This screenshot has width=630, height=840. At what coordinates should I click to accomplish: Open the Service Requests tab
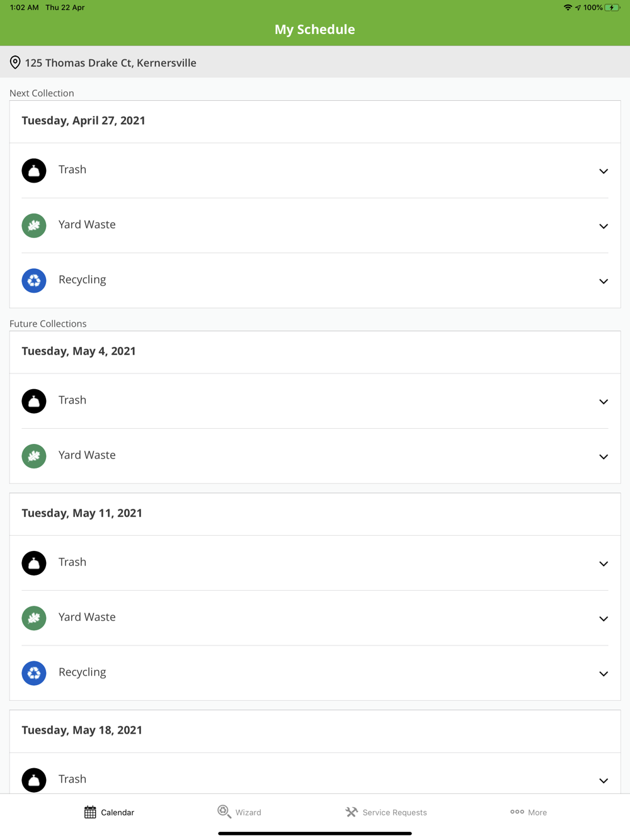(386, 812)
